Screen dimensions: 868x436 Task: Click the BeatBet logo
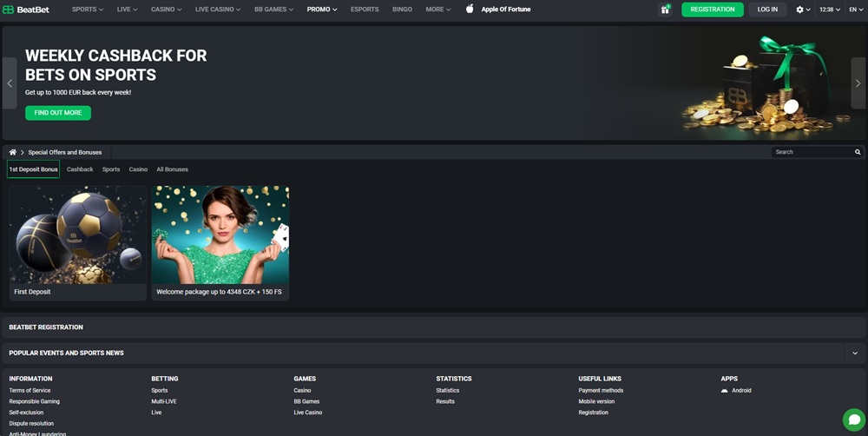coord(26,10)
